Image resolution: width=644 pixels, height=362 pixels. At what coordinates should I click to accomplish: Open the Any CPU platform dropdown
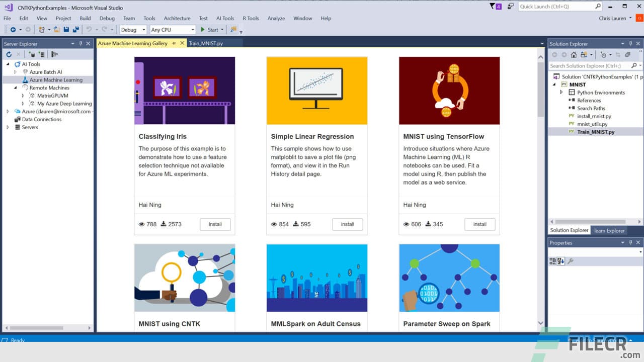pos(193,30)
